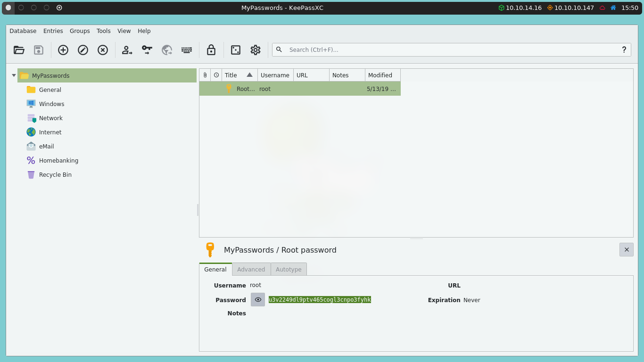Image resolution: width=644 pixels, height=362 pixels.
Task: Click the root username cell in entry row
Action: [x=276, y=89]
